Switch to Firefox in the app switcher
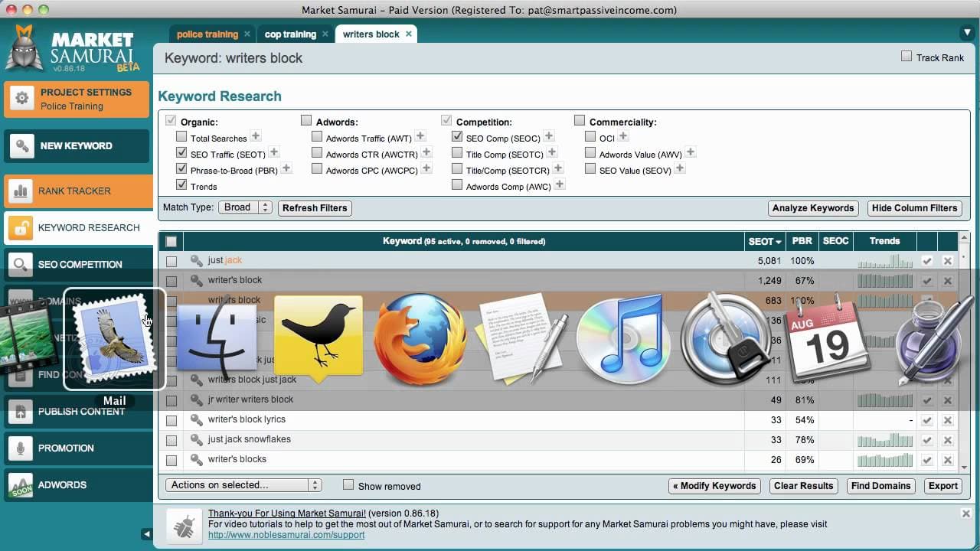This screenshot has width=980, height=551. pos(420,340)
